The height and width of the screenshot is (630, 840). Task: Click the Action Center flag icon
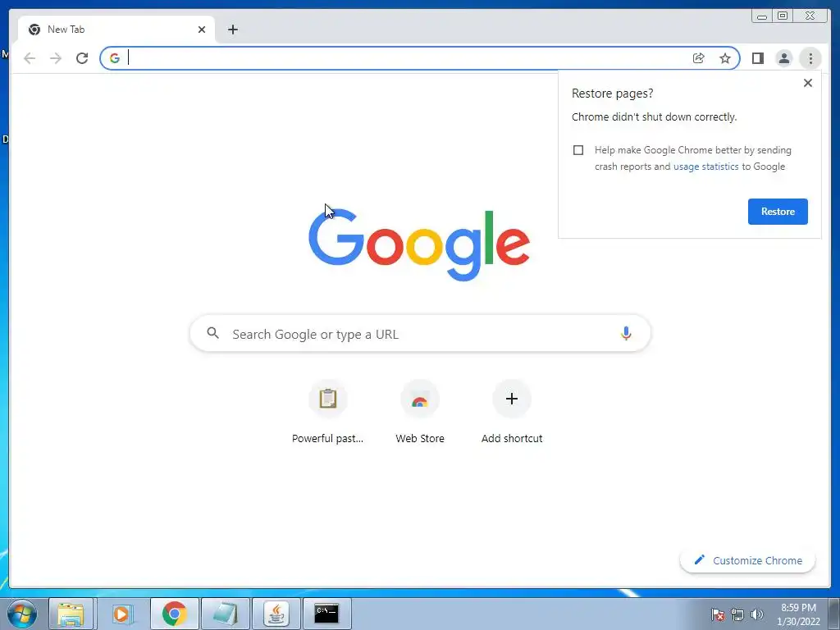[x=718, y=614]
